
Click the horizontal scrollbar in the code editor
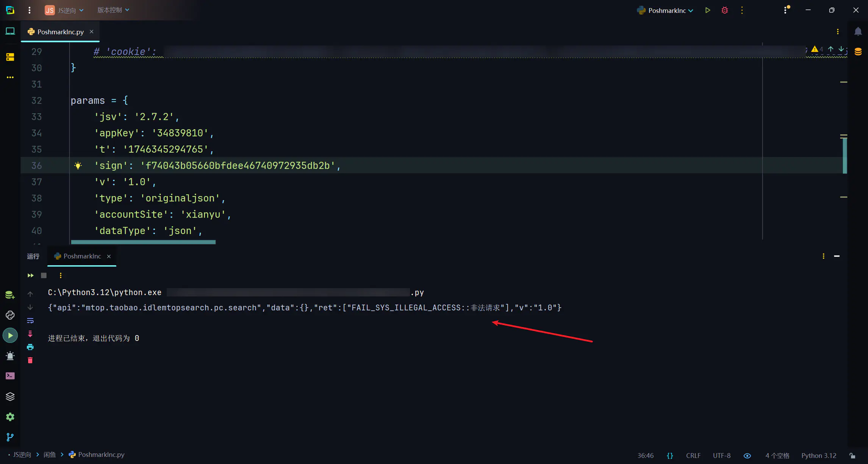143,242
